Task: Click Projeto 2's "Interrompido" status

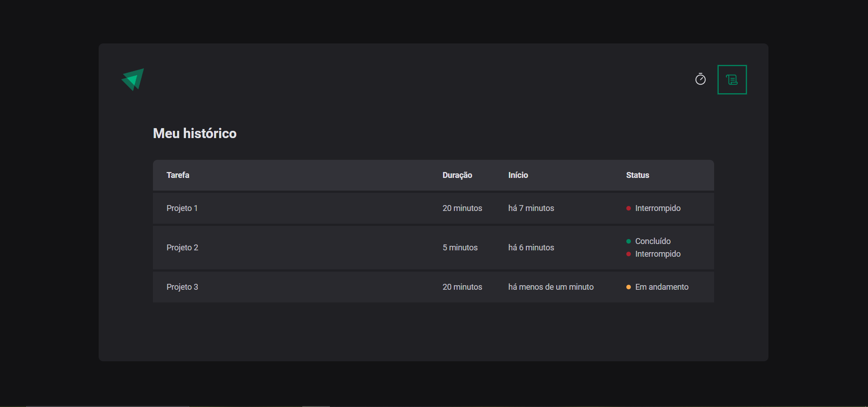Action: pos(653,254)
